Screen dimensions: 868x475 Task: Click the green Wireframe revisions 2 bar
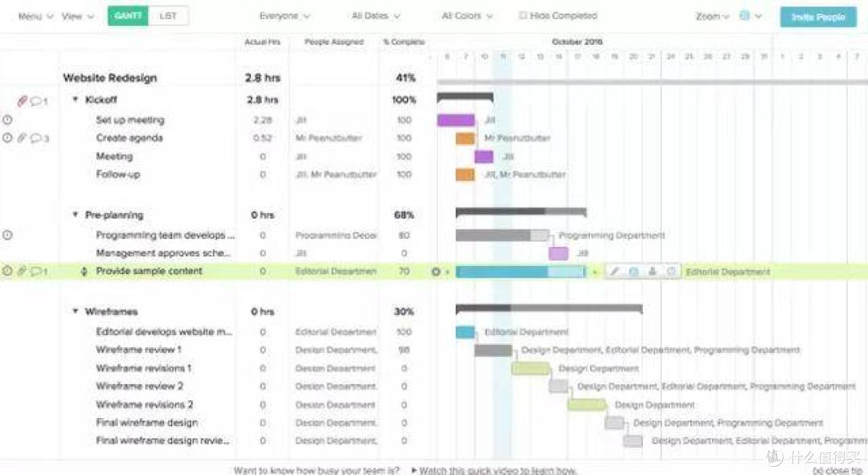586,405
